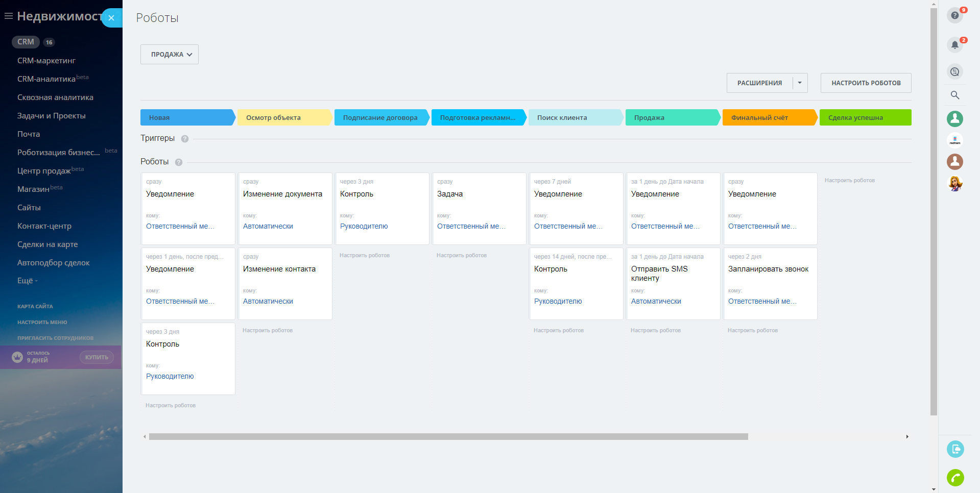This screenshot has height=493, width=980.
Task: Click НАСТРОИТЬ МЕНЮ link
Action: [x=42, y=322]
